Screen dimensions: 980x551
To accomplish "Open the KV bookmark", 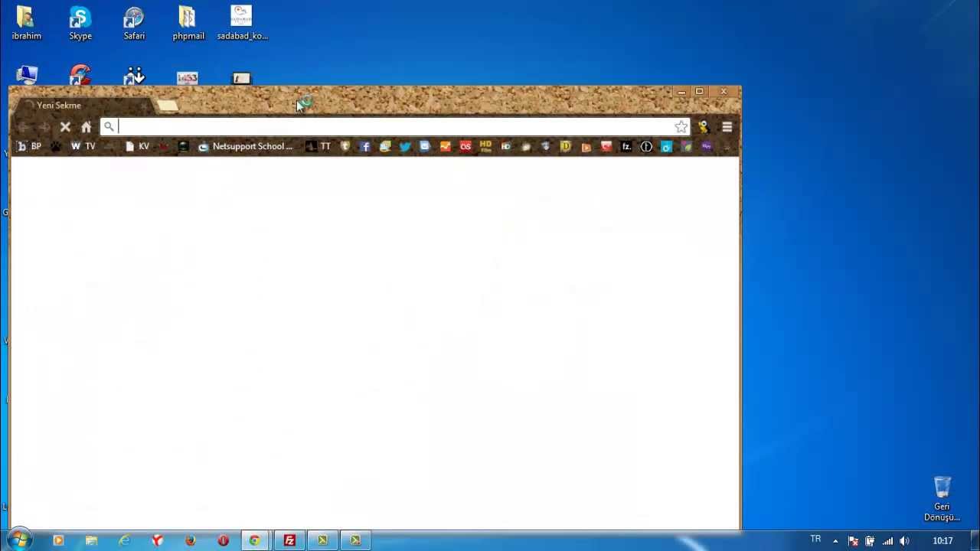I will coord(137,146).
